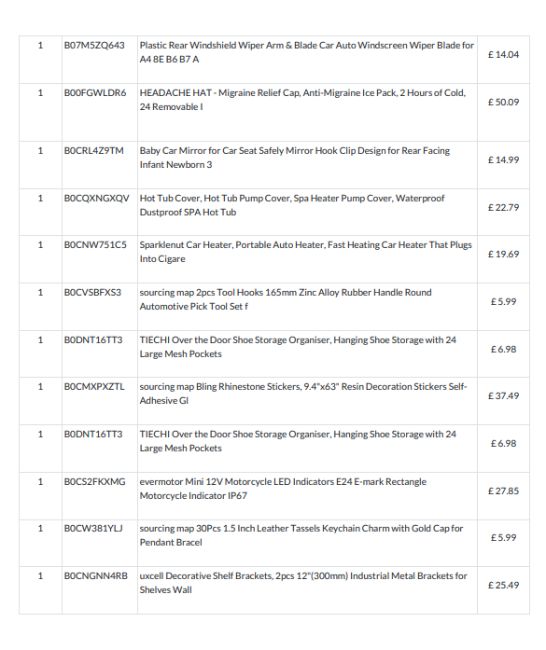Viewport: 546px width, 650px height.
Task: Click the HEADACHE HAT Migraine Relief Cap description
Action: click(303, 99)
